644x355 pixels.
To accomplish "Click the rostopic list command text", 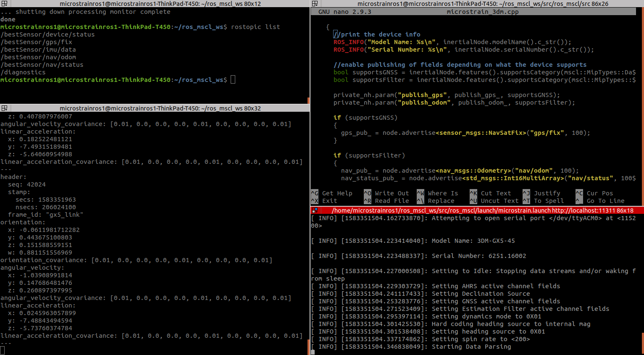I will tap(255, 27).
